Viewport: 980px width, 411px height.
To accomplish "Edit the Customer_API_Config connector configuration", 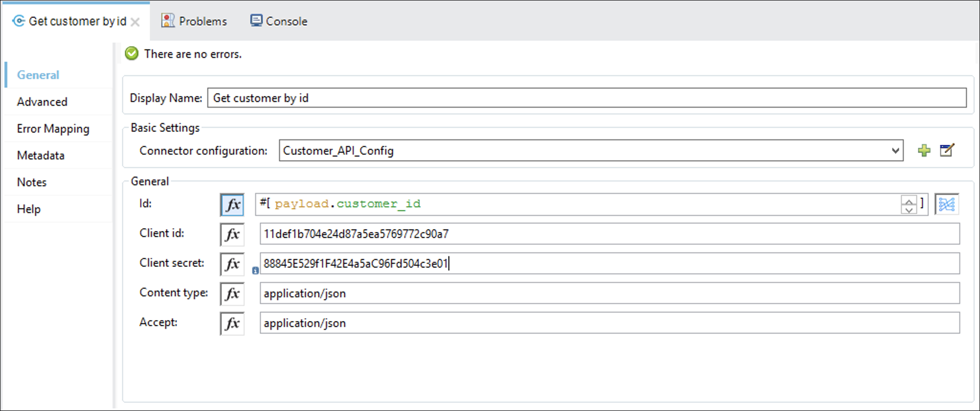I will click(x=947, y=150).
